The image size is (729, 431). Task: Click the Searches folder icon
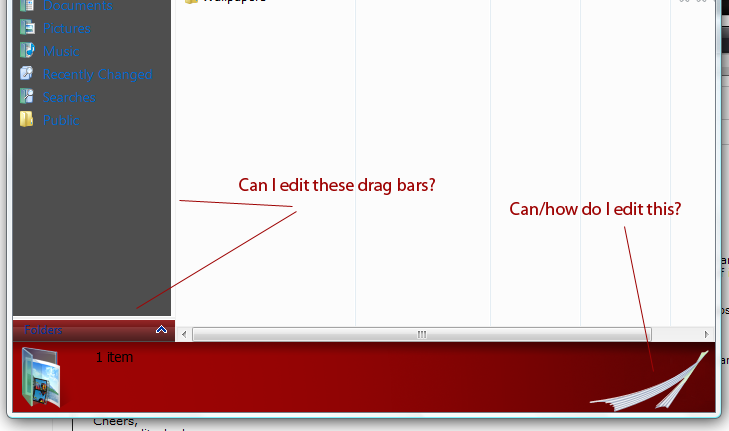[27, 96]
